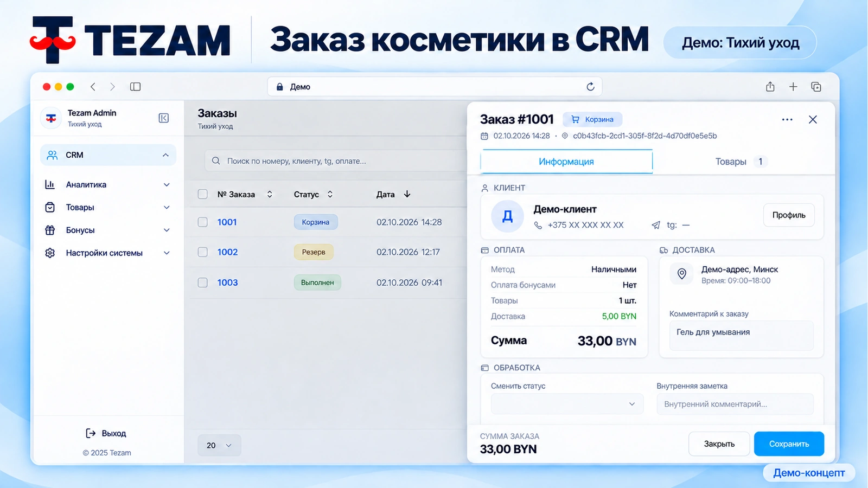Show browser tab overview icon
The width and height of the screenshot is (868, 488).
pyautogui.click(x=816, y=87)
